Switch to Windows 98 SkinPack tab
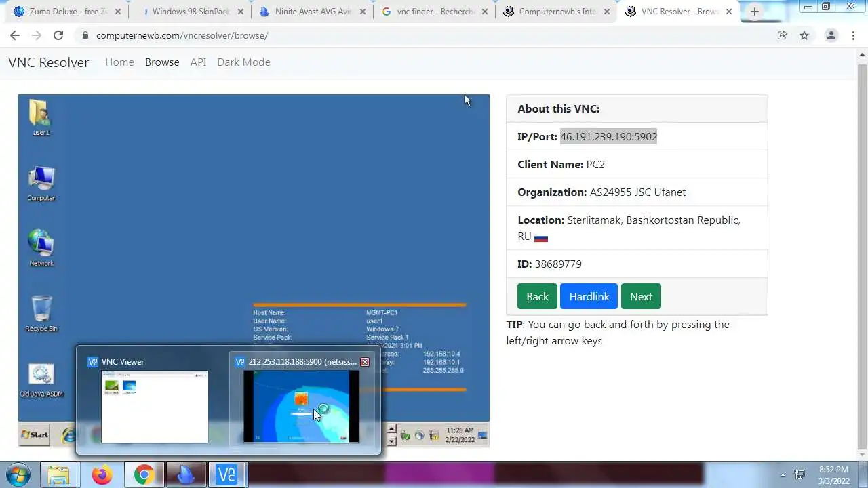This screenshot has width=868, height=488. (187, 12)
